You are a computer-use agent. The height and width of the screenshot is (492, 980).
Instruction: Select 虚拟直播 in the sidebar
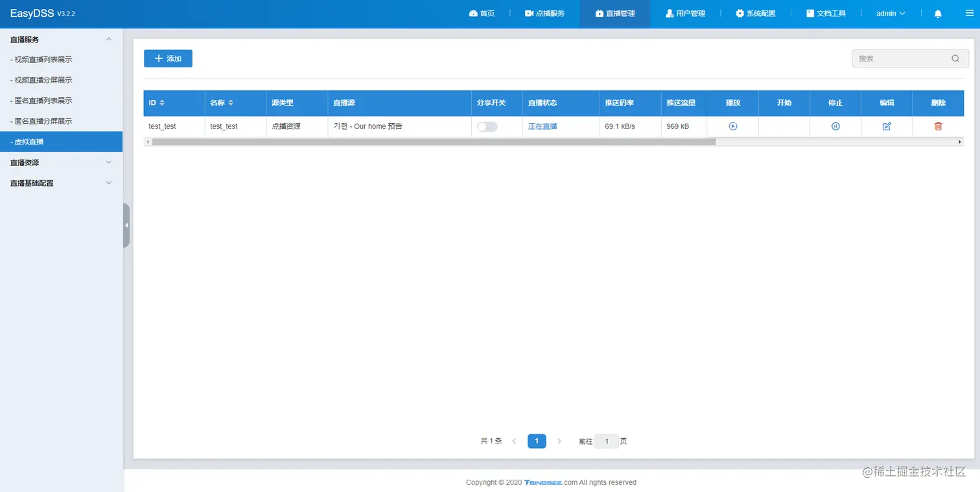pyautogui.click(x=61, y=141)
